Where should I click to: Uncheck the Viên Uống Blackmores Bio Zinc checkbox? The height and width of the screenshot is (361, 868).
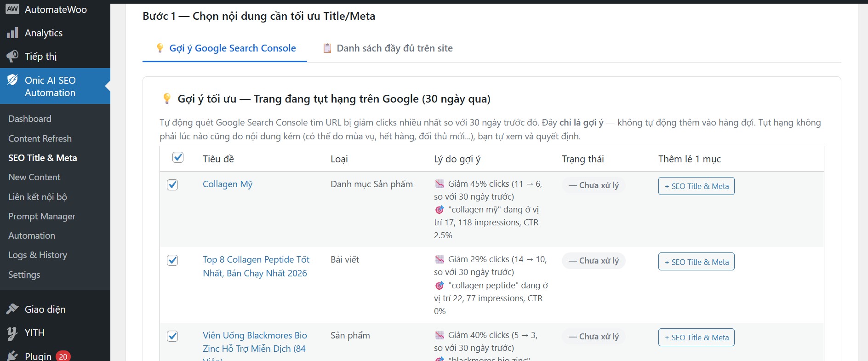coord(172,336)
